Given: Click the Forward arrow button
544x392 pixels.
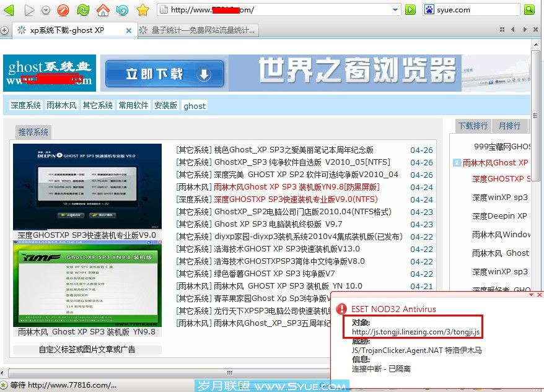Looking at the screenshot, I should click(30, 10).
